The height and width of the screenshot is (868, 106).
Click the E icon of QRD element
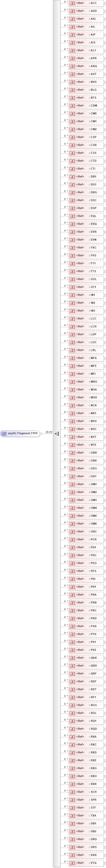point(72,666)
